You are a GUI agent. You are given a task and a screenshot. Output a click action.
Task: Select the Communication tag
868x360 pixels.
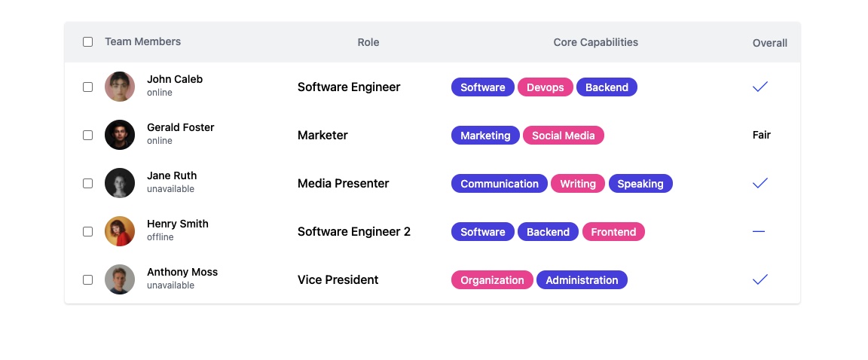[x=500, y=184]
